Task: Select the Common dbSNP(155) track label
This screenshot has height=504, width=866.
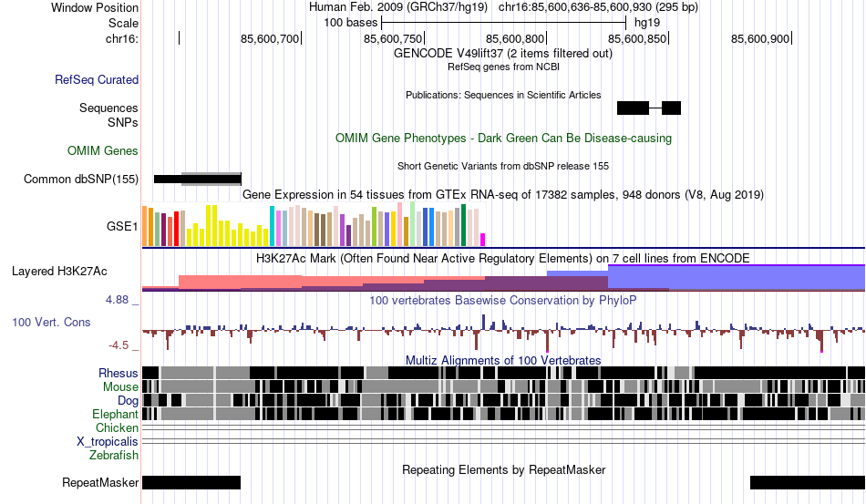Action: [x=81, y=179]
